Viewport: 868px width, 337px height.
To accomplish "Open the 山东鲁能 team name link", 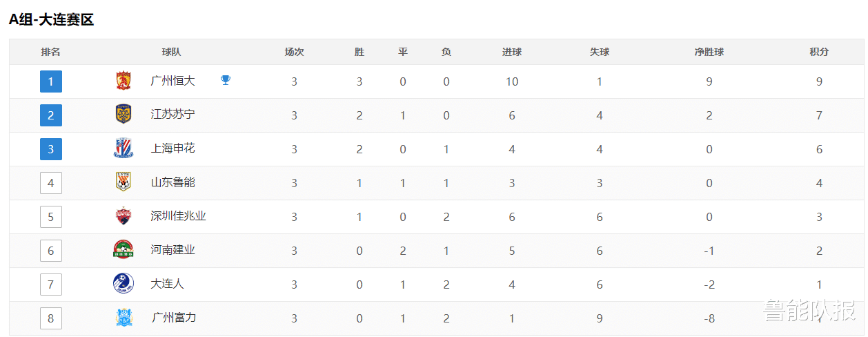I will point(172,182).
